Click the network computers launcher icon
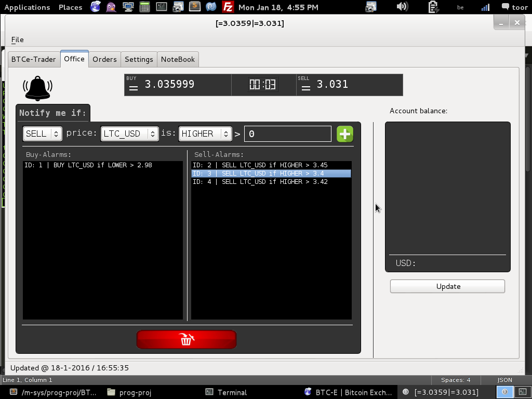This screenshot has width=532, height=399. [128, 7]
